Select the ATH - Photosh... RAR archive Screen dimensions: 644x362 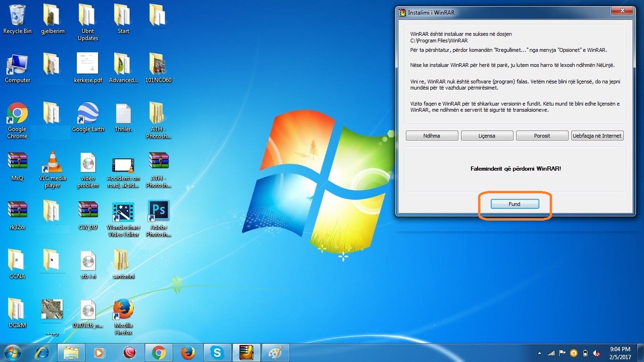tap(158, 170)
